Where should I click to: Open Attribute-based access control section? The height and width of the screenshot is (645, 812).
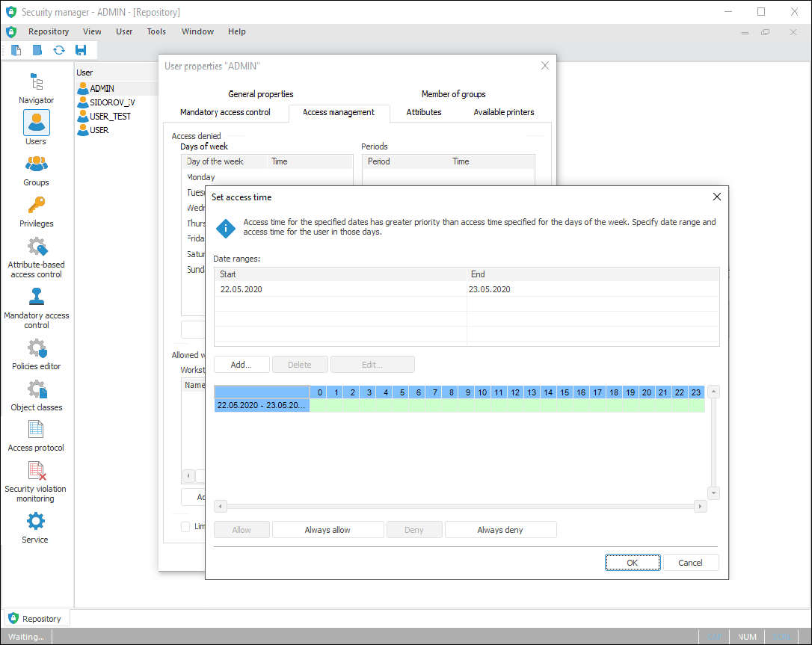pos(36,258)
